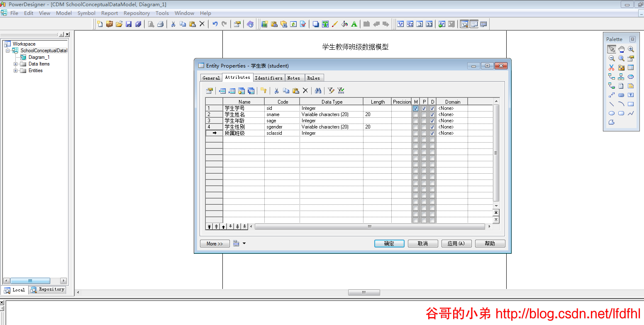This screenshot has height=325, width=644.
Task: Click the 应用(A) Apply button
Action: click(456, 244)
